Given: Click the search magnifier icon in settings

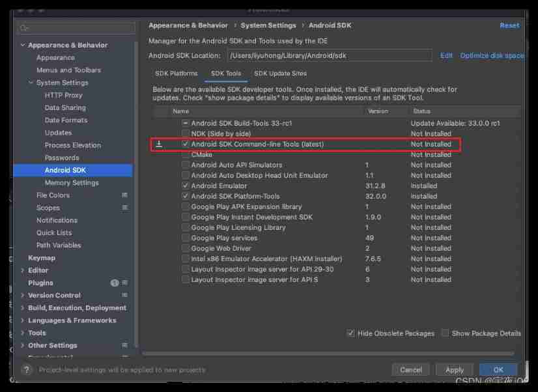Looking at the screenshot, I should click(23, 28).
